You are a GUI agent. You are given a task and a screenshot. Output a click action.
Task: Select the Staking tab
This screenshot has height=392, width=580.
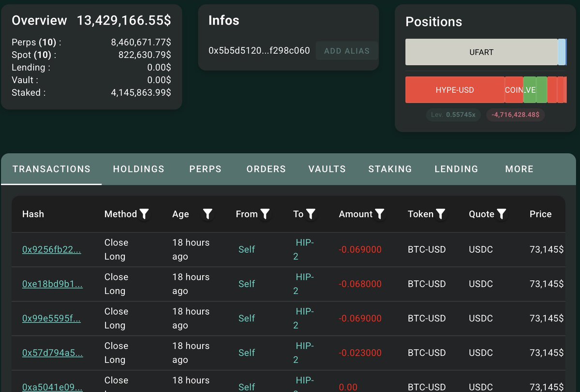pyautogui.click(x=390, y=169)
